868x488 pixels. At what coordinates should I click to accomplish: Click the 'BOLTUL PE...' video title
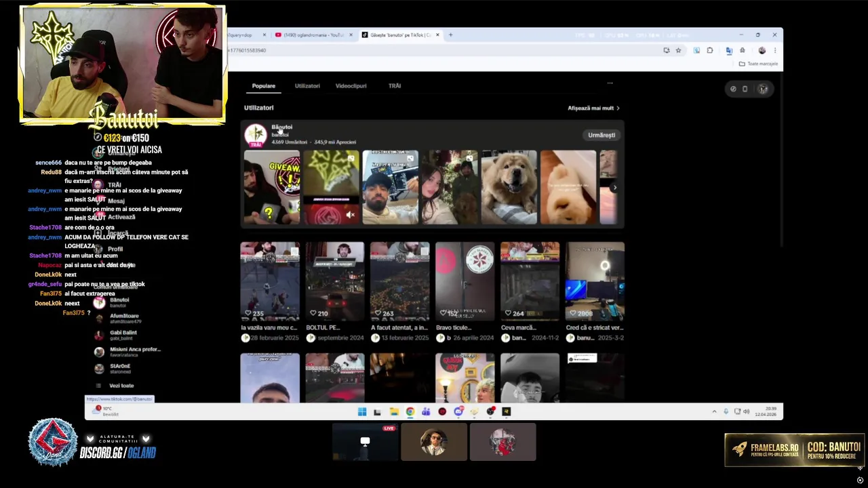pyautogui.click(x=323, y=327)
